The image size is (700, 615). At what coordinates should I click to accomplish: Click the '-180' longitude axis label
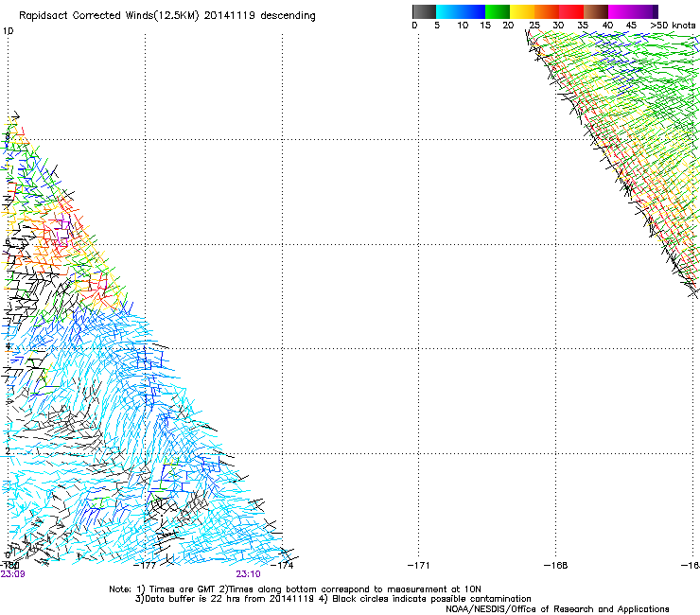pos(9,566)
